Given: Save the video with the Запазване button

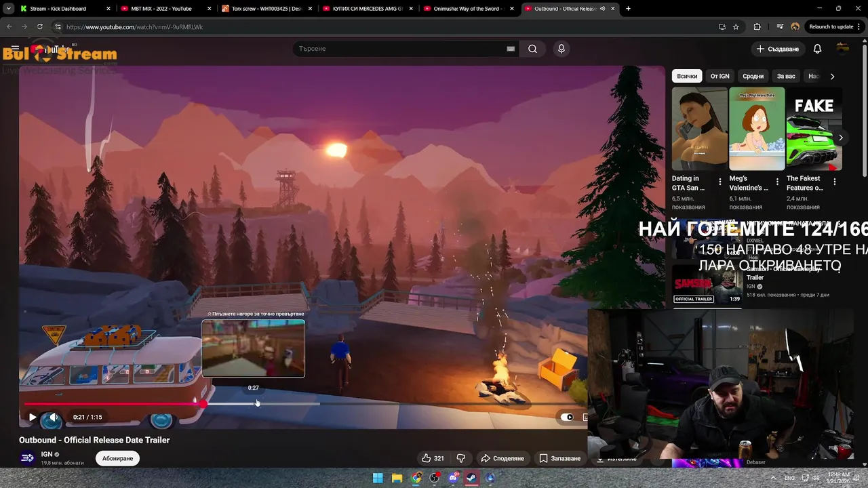Looking at the screenshot, I should pyautogui.click(x=560, y=458).
